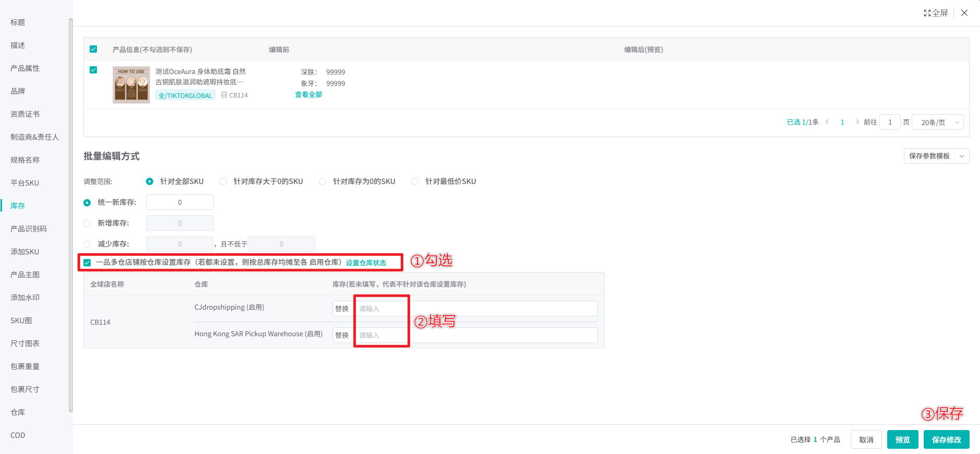
Task: Go to 包裹尺寸 in sidebar
Action: 25,389
